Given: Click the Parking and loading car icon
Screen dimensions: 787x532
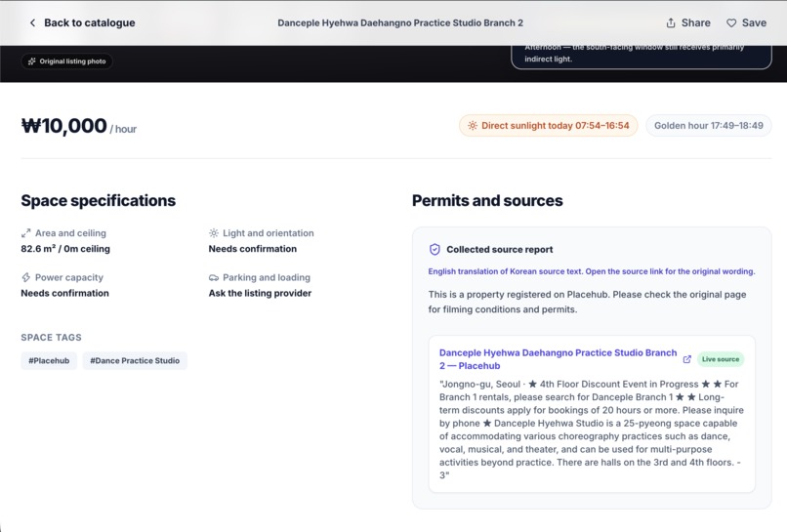Looking at the screenshot, I should [214, 277].
